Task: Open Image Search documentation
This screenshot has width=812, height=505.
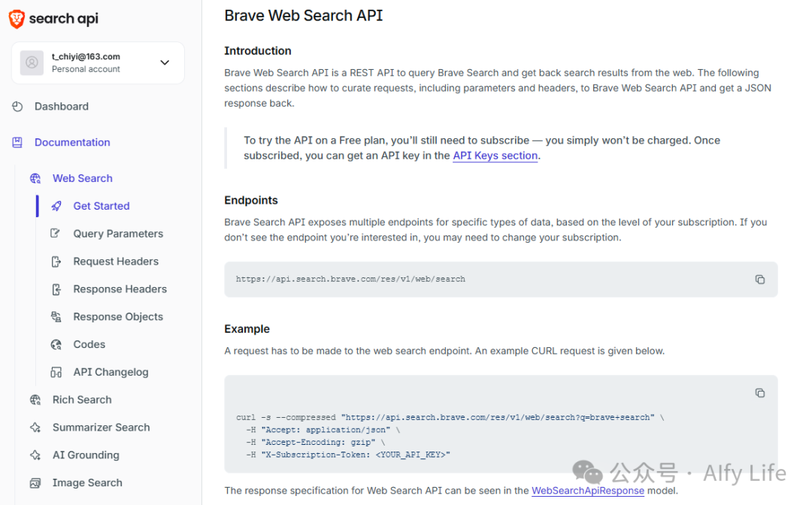Action: point(87,483)
